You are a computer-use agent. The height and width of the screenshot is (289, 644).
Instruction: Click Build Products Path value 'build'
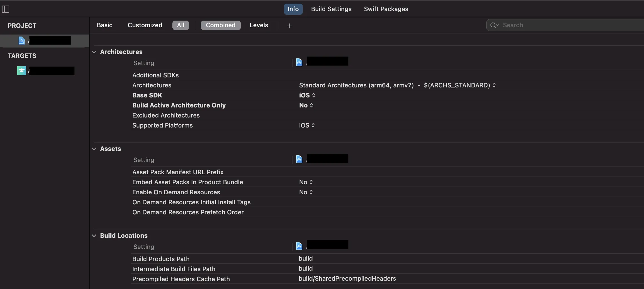coord(306,258)
